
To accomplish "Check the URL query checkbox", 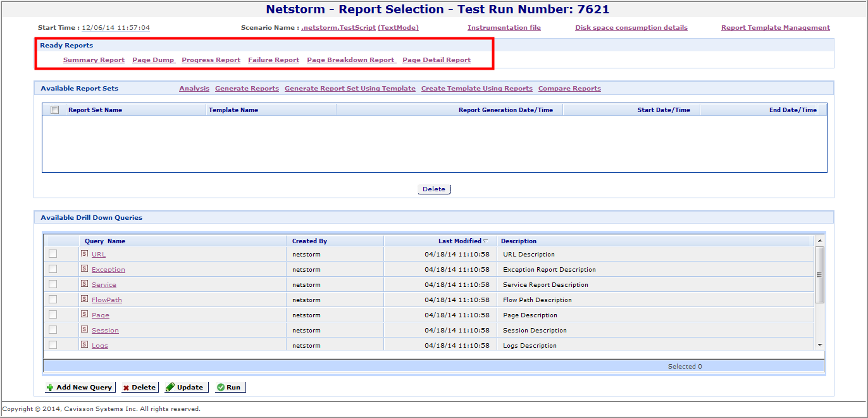I will click(x=53, y=254).
